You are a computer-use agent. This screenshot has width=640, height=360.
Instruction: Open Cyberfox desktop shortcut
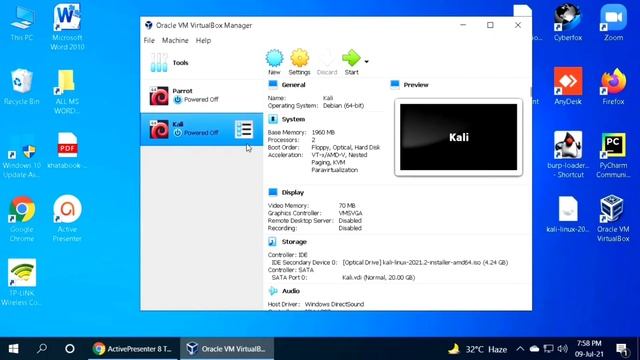(x=568, y=23)
